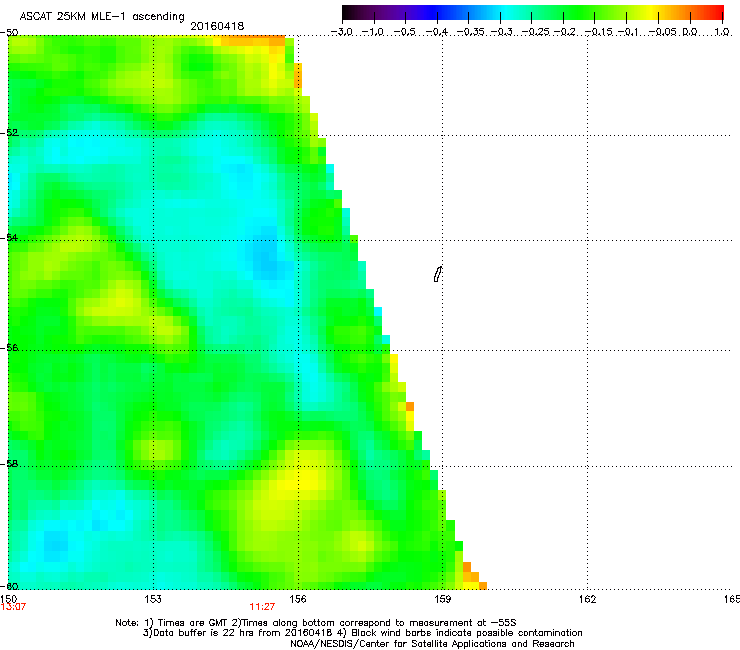Image resolution: width=740 pixels, height=650 pixels.
Task: Click the "NOAA/NESDIS/Center for Satellite Applications" credit line
Action: [x=432, y=643]
